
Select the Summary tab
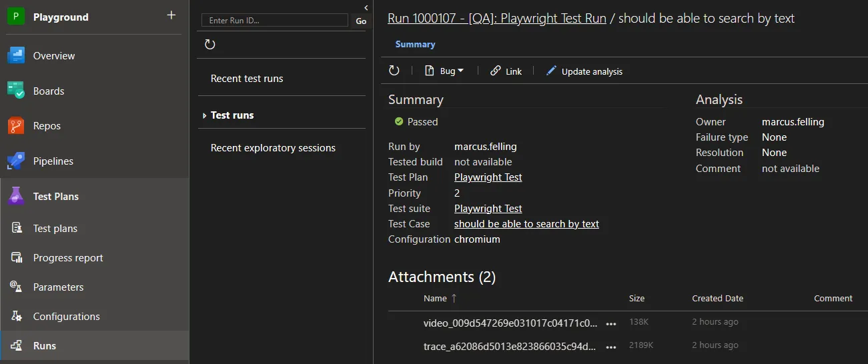tap(415, 44)
